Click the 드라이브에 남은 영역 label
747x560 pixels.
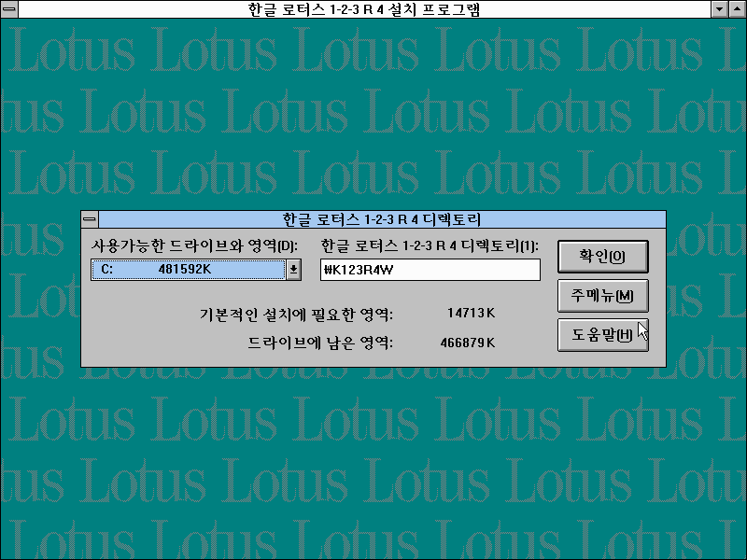(x=320, y=343)
